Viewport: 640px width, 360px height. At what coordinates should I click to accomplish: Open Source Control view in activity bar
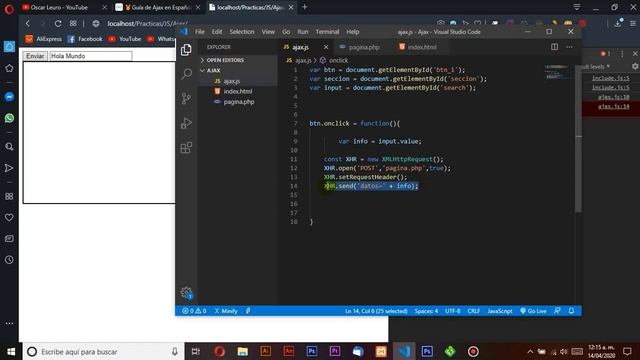click(186, 98)
